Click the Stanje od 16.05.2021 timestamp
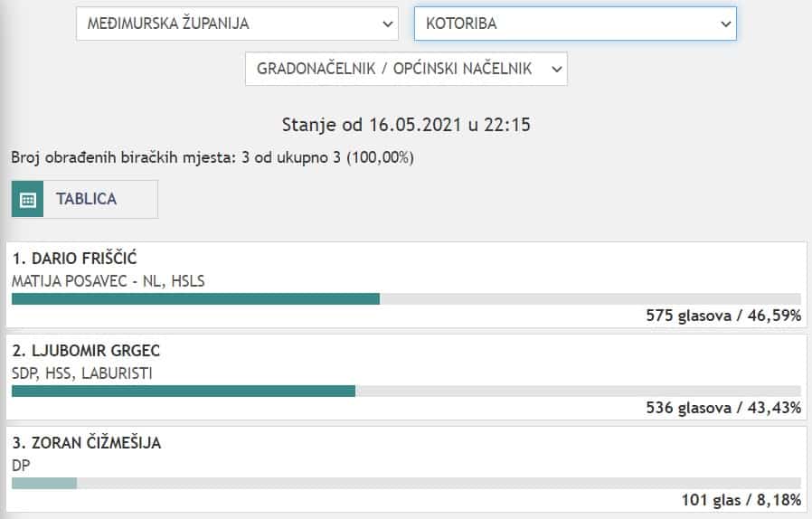This screenshot has width=812, height=519. (x=406, y=125)
